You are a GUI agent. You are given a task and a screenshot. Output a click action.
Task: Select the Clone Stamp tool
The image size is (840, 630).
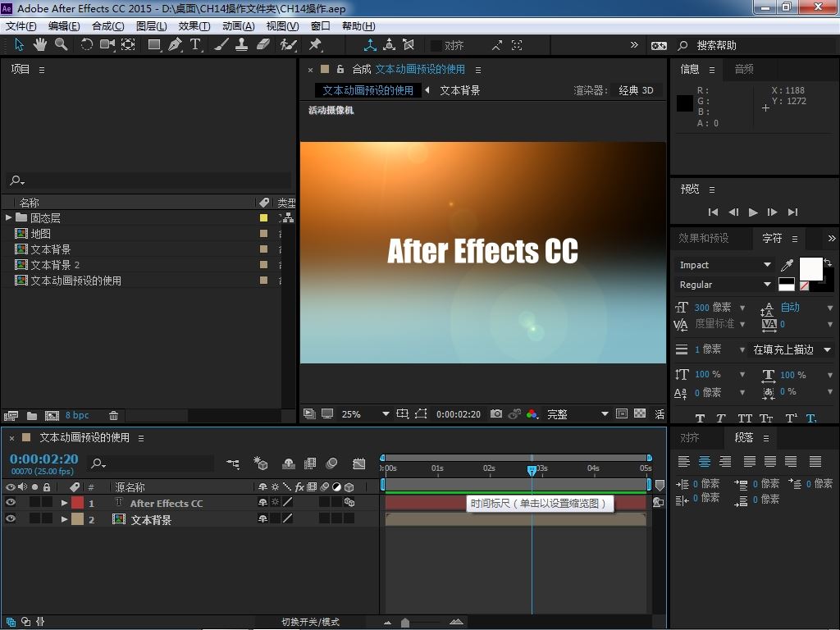click(242, 44)
